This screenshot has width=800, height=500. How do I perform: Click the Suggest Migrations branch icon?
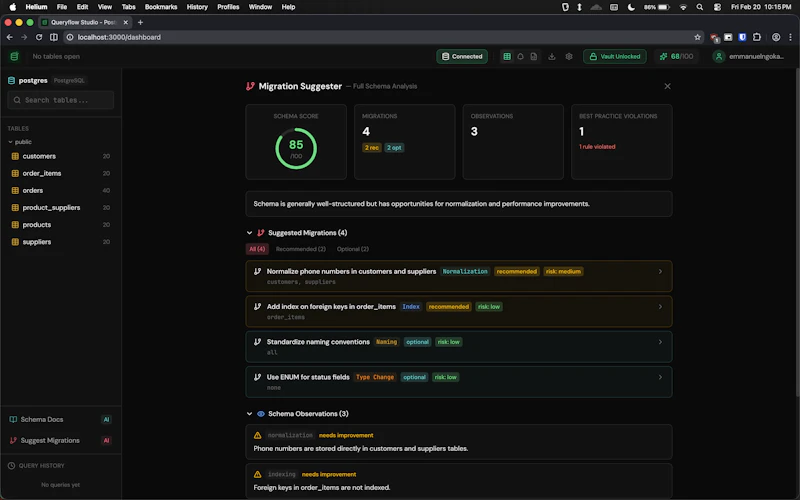[13, 440]
